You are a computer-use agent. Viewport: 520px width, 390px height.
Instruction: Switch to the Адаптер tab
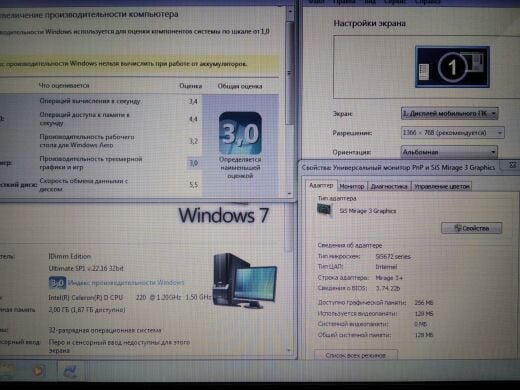click(x=321, y=185)
